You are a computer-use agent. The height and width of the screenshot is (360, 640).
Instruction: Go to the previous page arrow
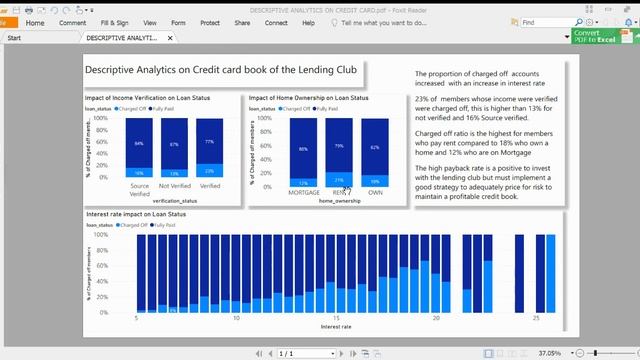(x=270, y=353)
